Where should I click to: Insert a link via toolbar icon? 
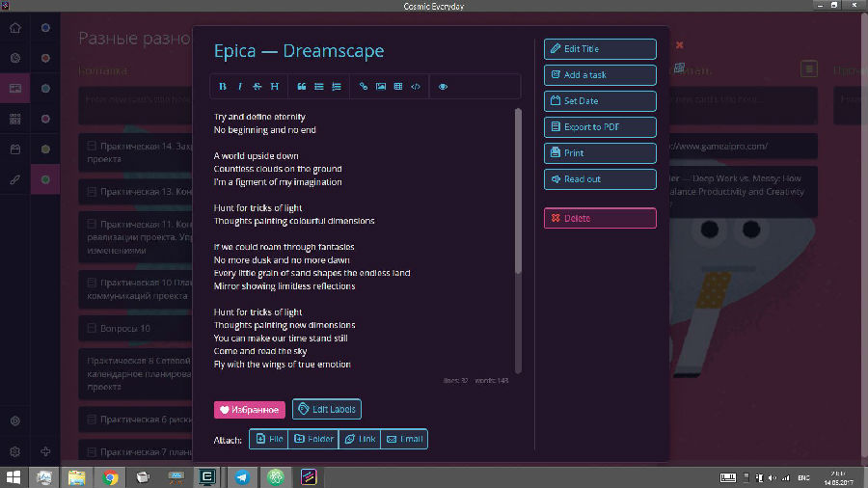point(364,87)
